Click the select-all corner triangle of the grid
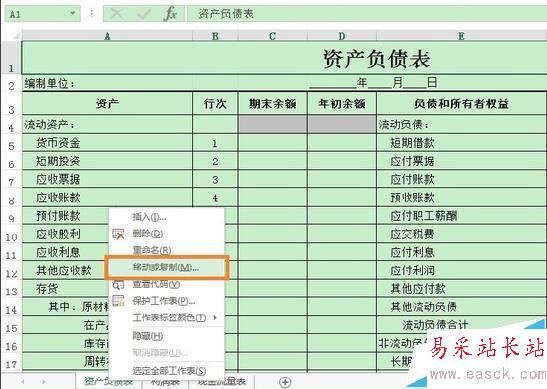The height and width of the screenshot is (389, 547). (x=15, y=36)
